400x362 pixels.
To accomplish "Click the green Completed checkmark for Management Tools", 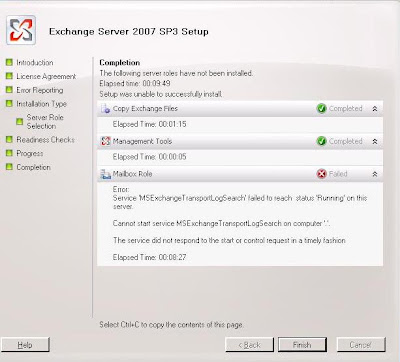I will [321, 141].
